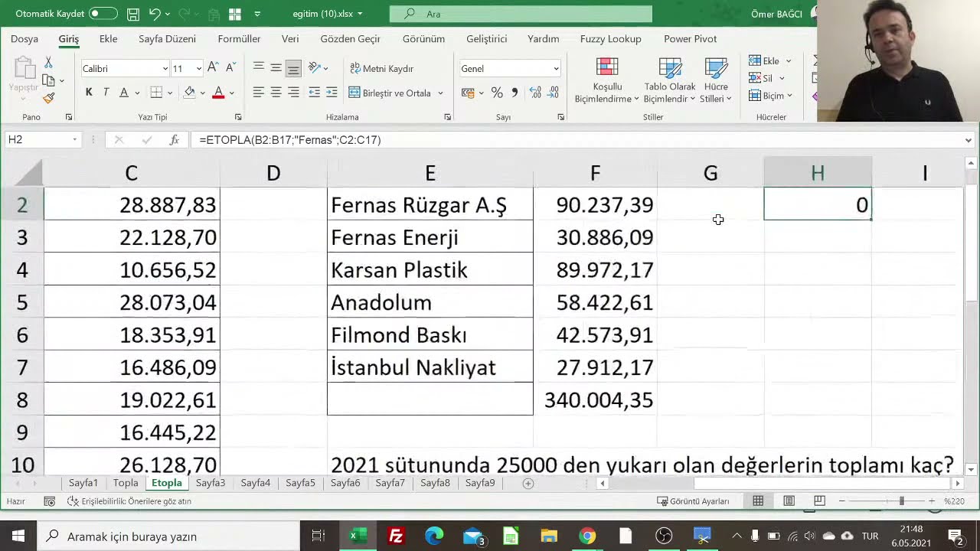Switch to the Formüller ribbon tab
Viewport: 980px width, 551px height.
(239, 38)
